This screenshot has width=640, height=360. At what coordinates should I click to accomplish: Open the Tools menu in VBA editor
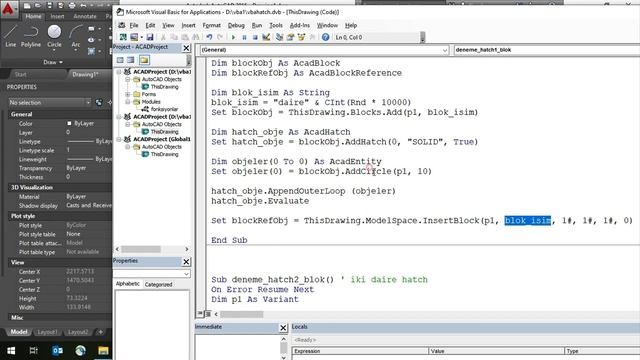[x=276, y=25]
